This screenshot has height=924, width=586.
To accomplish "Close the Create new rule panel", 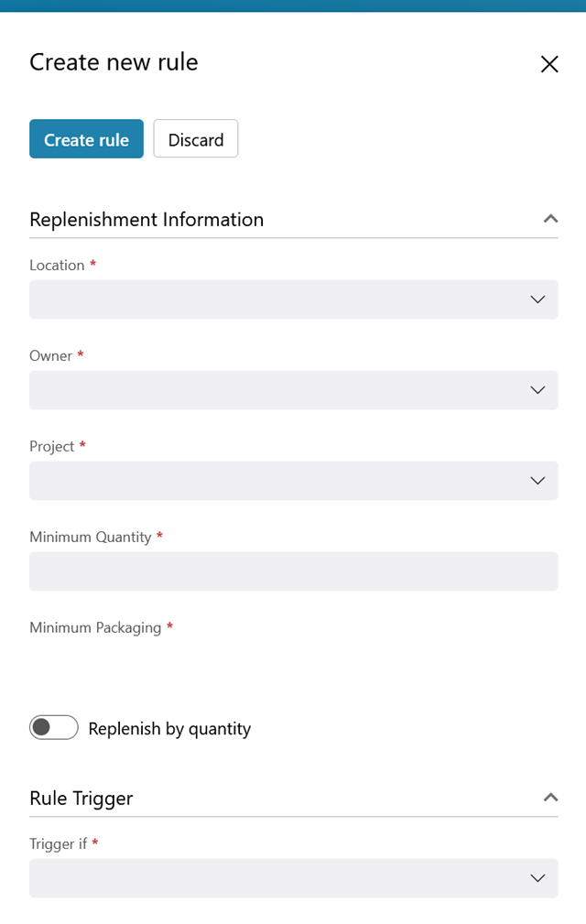I will tap(549, 63).
